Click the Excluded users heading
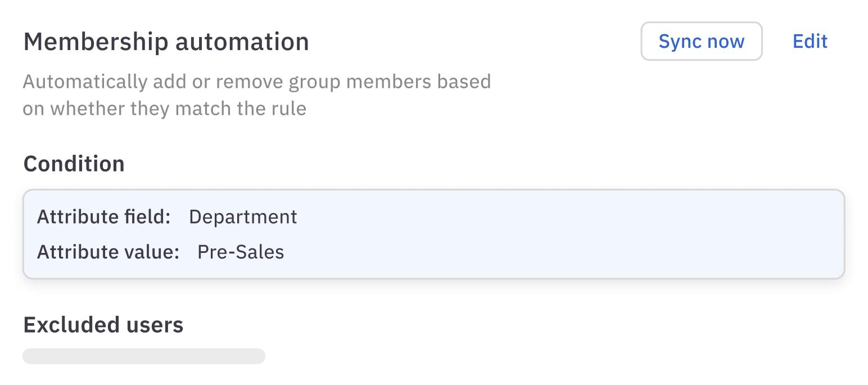This screenshot has width=868, height=385. tap(103, 325)
